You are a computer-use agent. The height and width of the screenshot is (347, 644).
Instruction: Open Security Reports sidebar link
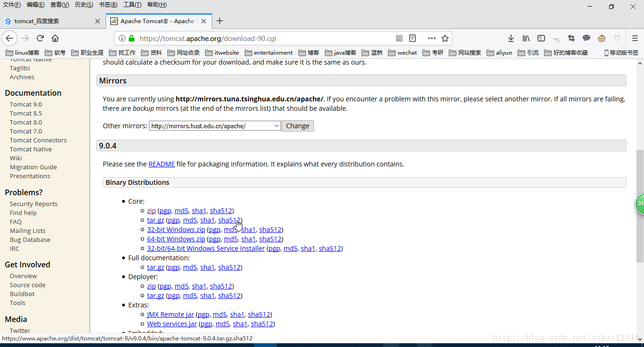33,204
